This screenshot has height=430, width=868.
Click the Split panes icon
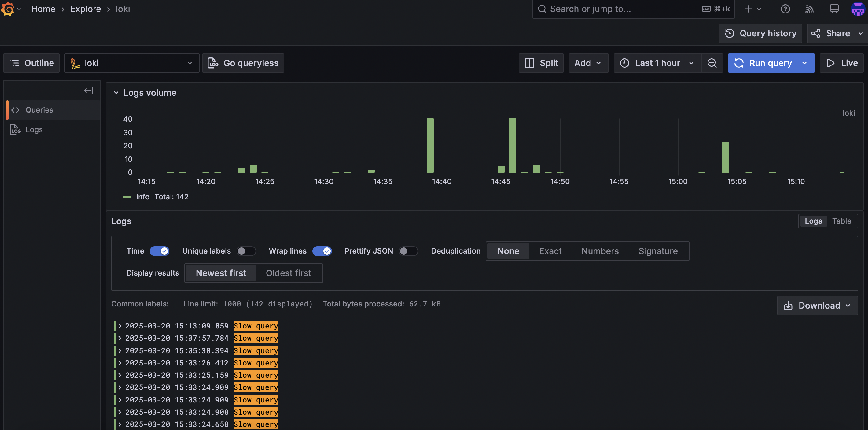pos(529,63)
